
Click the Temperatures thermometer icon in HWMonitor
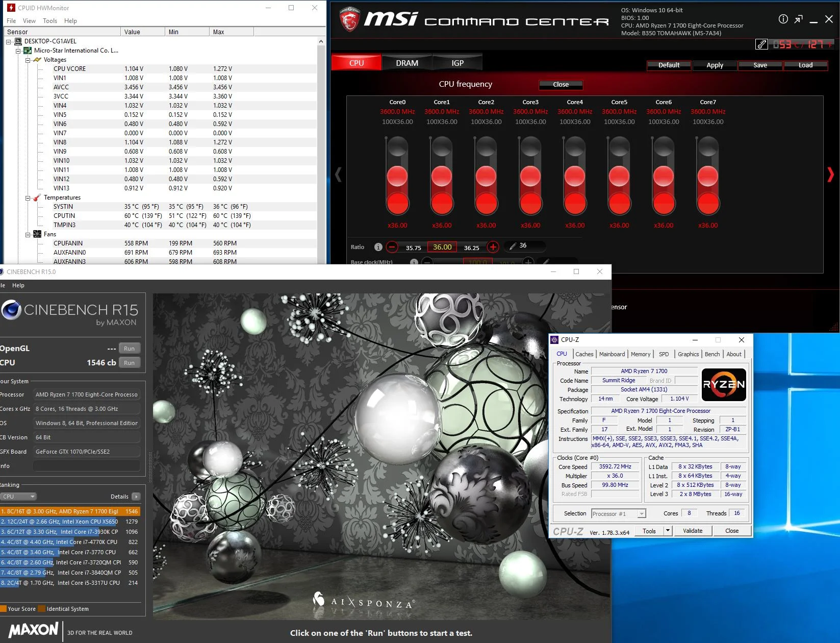(x=37, y=197)
